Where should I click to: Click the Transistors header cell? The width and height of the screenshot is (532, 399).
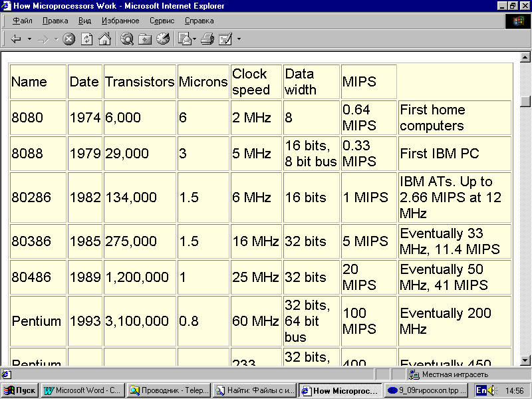click(140, 82)
